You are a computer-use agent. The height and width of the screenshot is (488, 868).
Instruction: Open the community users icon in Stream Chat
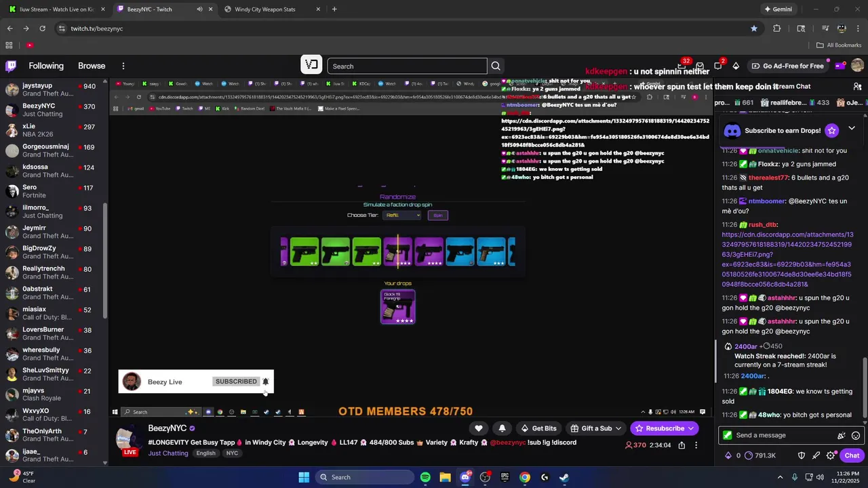point(857,87)
